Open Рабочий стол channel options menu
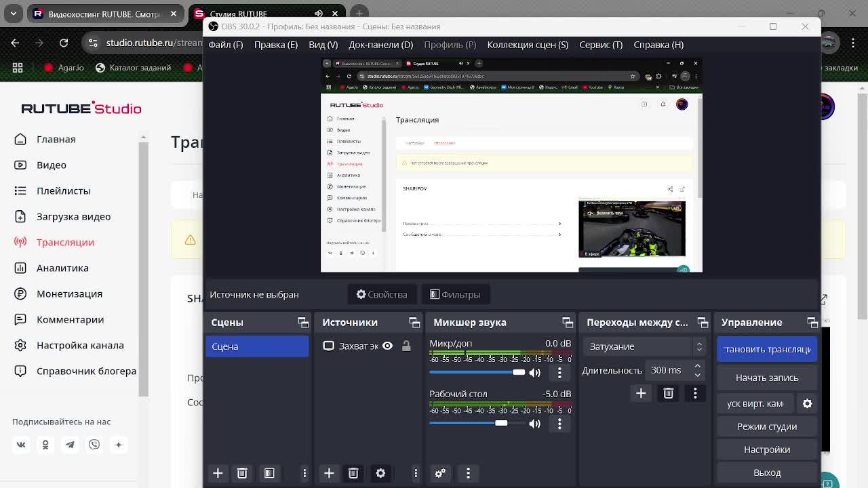Viewport: 868px width, 488px height. click(559, 424)
